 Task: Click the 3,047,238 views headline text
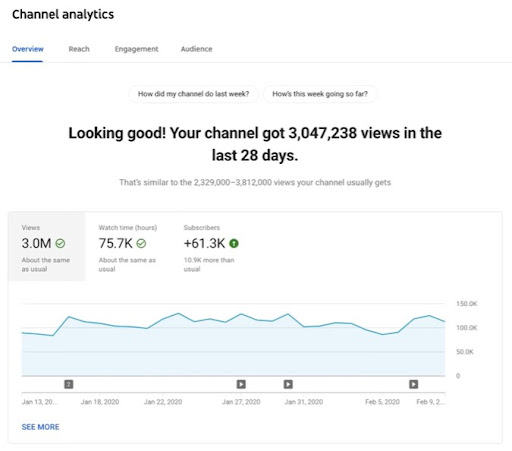255,144
